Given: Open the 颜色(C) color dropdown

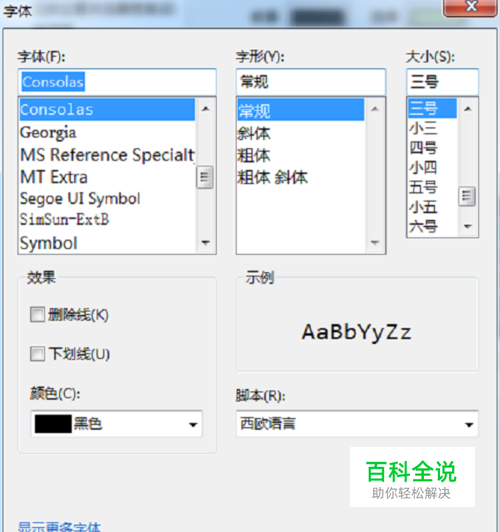Looking at the screenshot, I should point(117,424).
